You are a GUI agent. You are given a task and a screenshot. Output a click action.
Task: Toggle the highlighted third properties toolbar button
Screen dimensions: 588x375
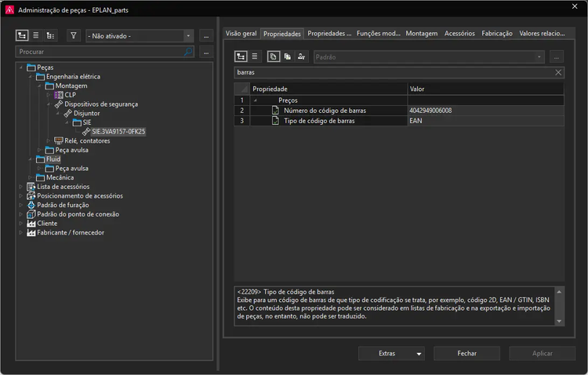coord(273,57)
